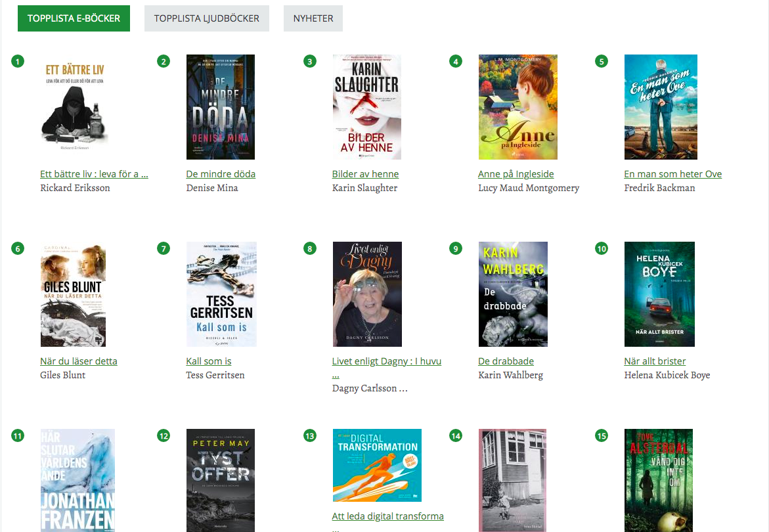The height and width of the screenshot is (532, 769).
Task: Open the Att leda digital transformation link
Action: click(x=388, y=516)
